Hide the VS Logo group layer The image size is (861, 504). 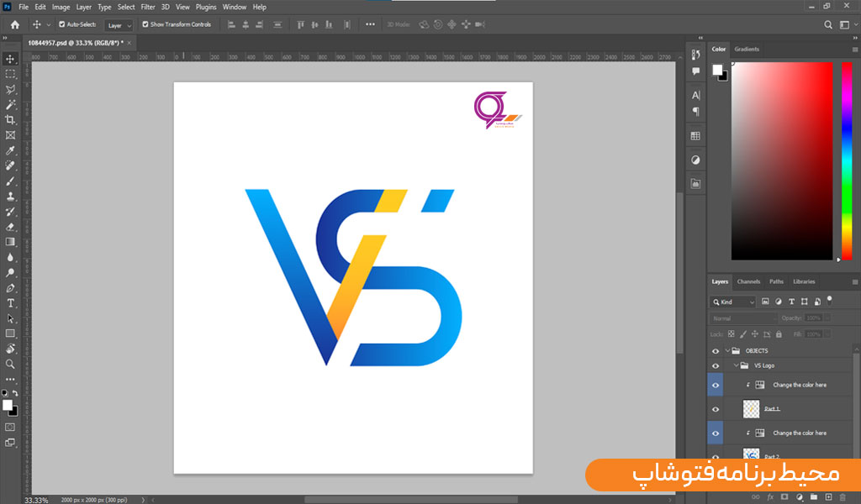tap(715, 365)
